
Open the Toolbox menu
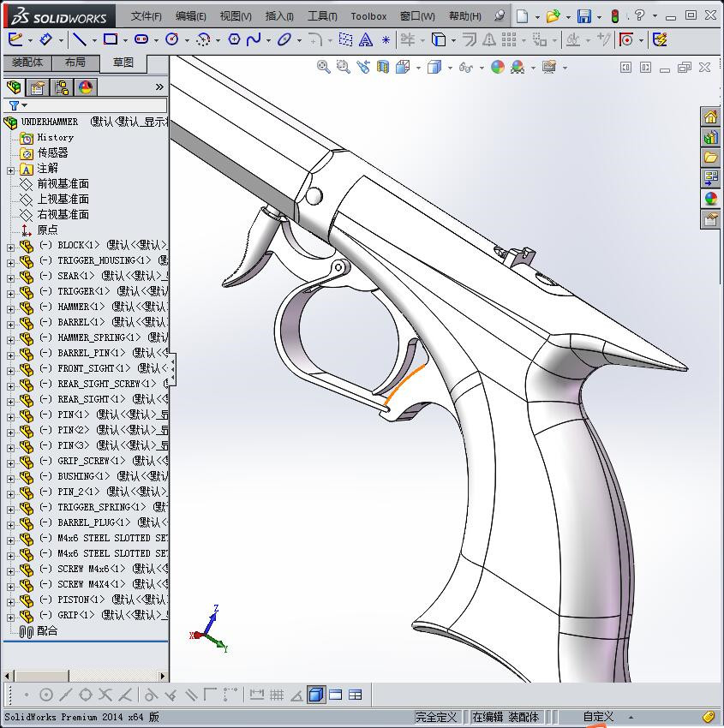click(x=368, y=16)
